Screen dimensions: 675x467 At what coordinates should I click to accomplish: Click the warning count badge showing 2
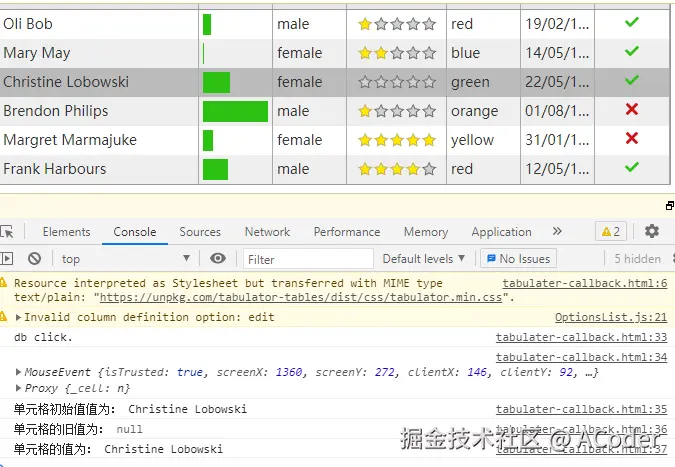(610, 232)
